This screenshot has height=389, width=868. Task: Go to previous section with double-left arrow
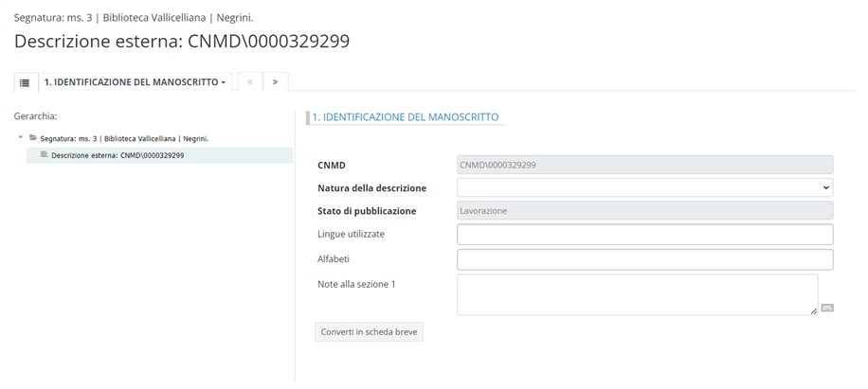(250, 82)
